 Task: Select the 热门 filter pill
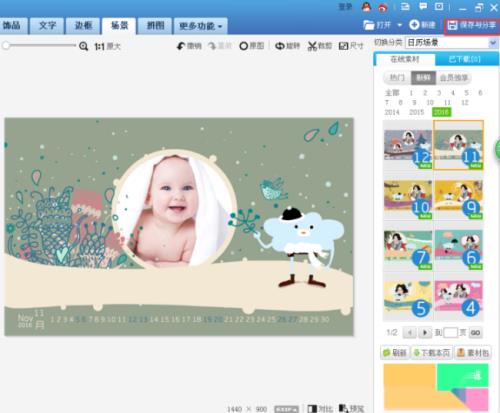point(397,78)
